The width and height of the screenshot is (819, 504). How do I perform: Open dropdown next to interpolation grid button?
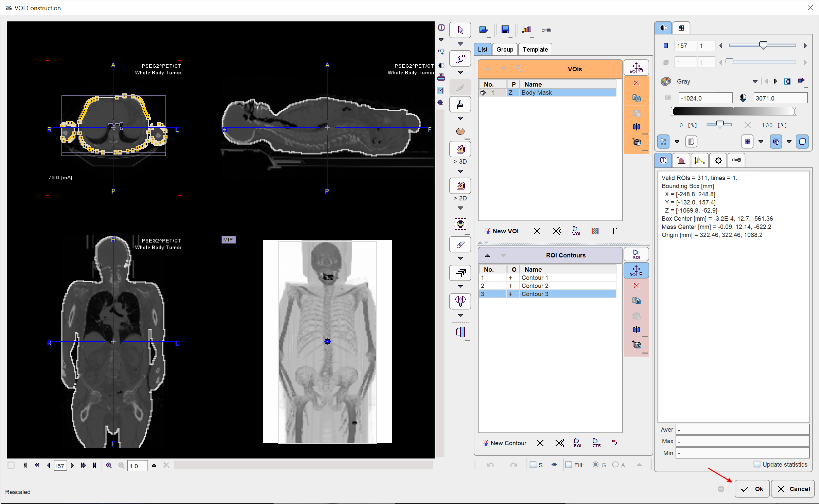[x=761, y=142]
